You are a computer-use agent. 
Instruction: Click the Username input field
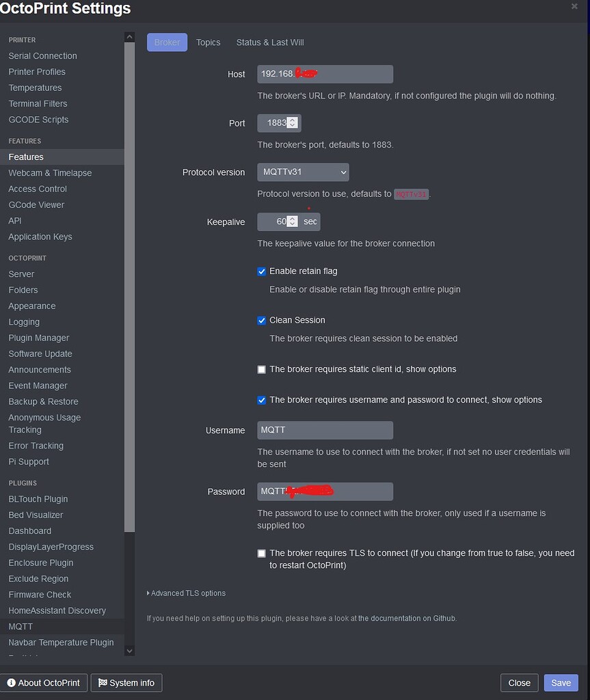click(x=325, y=431)
